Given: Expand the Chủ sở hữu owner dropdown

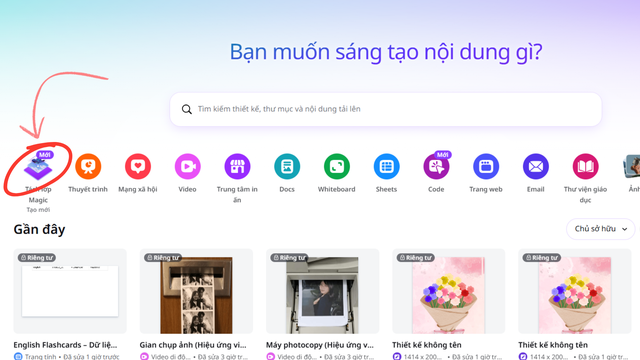Looking at the screenshot, I should tap(600, 229).
